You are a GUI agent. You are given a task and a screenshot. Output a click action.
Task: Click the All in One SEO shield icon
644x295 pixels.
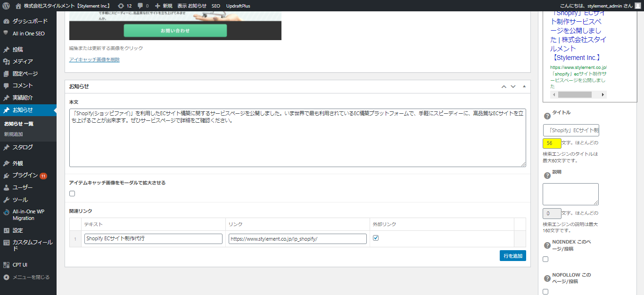6,34
